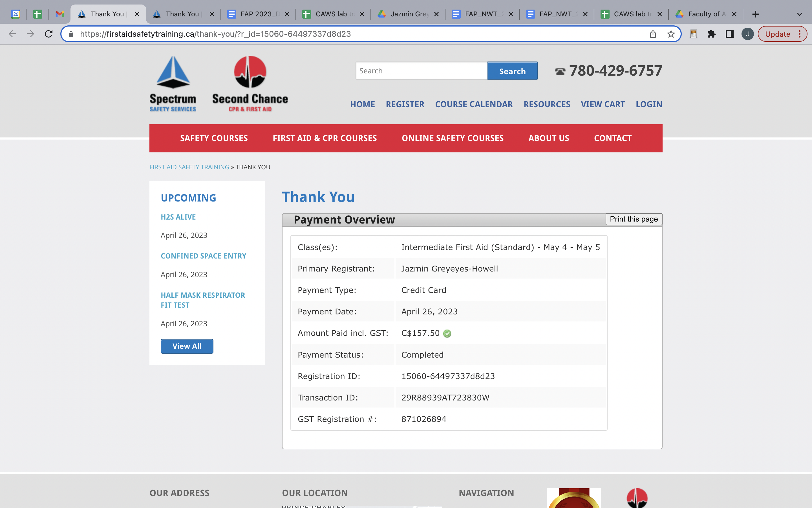Open the SAFETY COURSES menu

pyautogui.click(x=214, y=138)
